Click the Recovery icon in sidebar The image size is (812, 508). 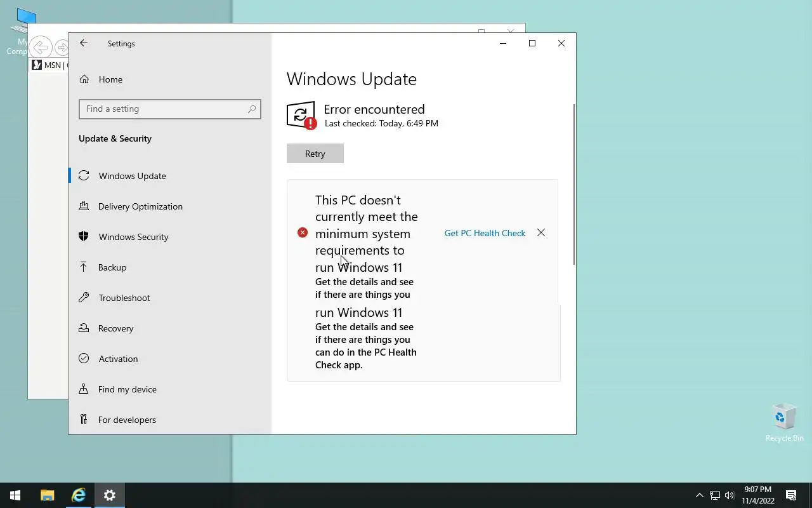[84, 328]
